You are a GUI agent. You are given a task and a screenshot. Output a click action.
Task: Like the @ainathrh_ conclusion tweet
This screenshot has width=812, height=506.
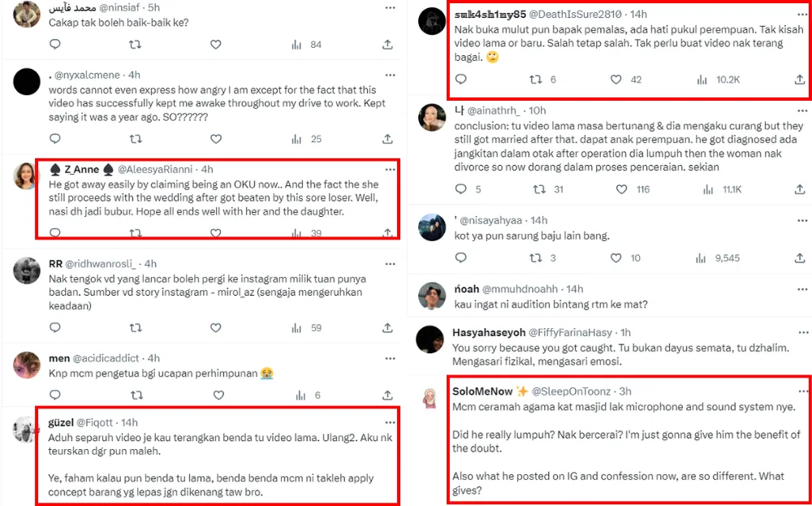pos(621,189)
